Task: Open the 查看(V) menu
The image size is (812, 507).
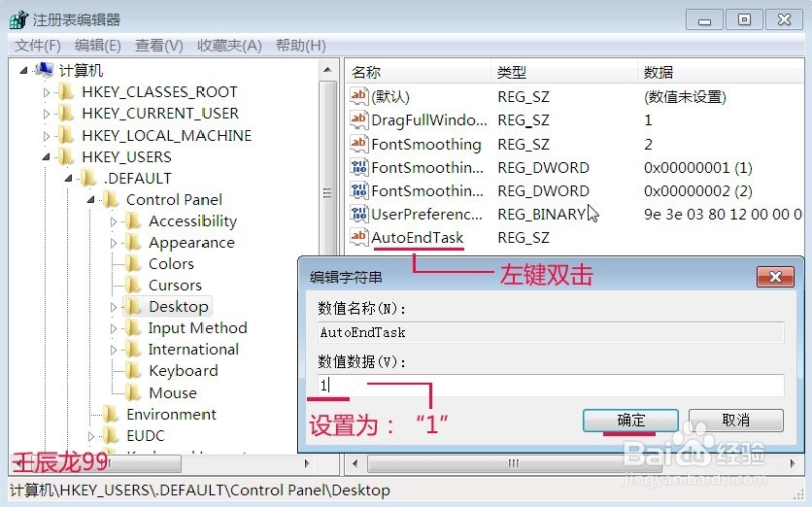Action: click(159, 46)
